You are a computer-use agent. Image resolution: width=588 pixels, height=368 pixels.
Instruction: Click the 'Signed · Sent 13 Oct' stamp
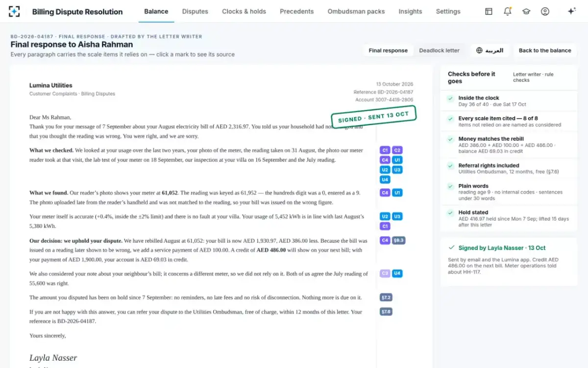tap(373, 117)
